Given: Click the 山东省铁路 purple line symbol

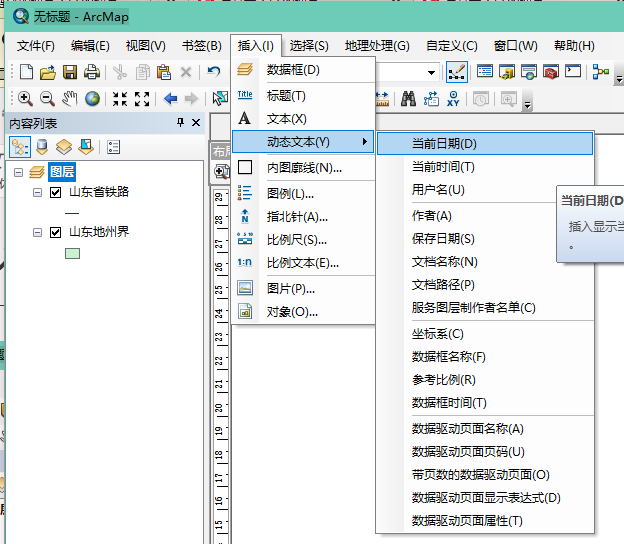Looking at the screenshot, I should tap(72, 213).
